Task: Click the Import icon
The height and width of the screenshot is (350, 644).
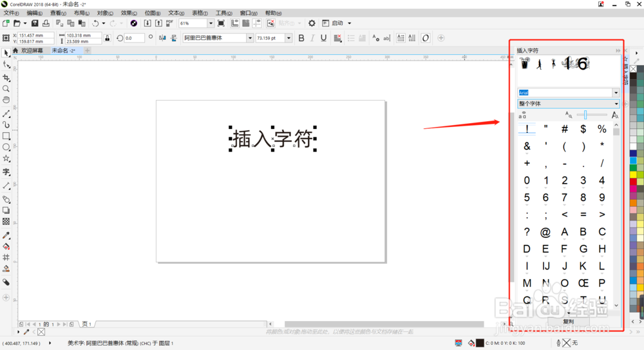Action: point(147,23)
